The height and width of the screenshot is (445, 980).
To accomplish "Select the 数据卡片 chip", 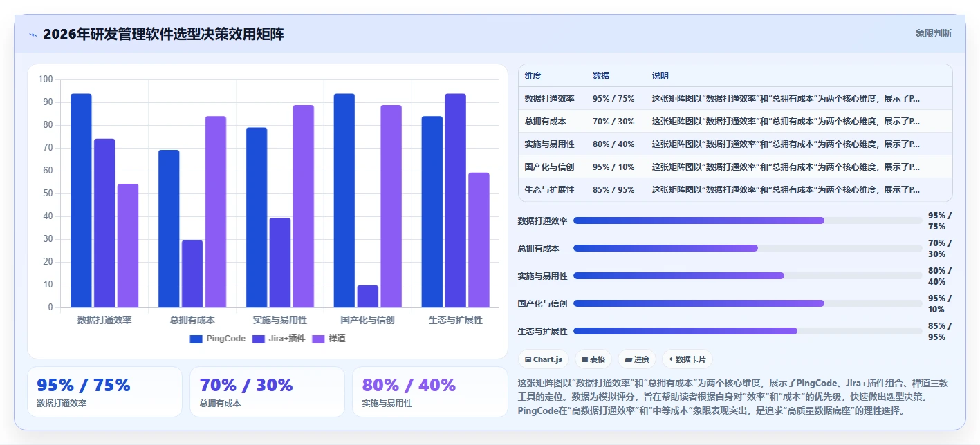I will 687,359.
